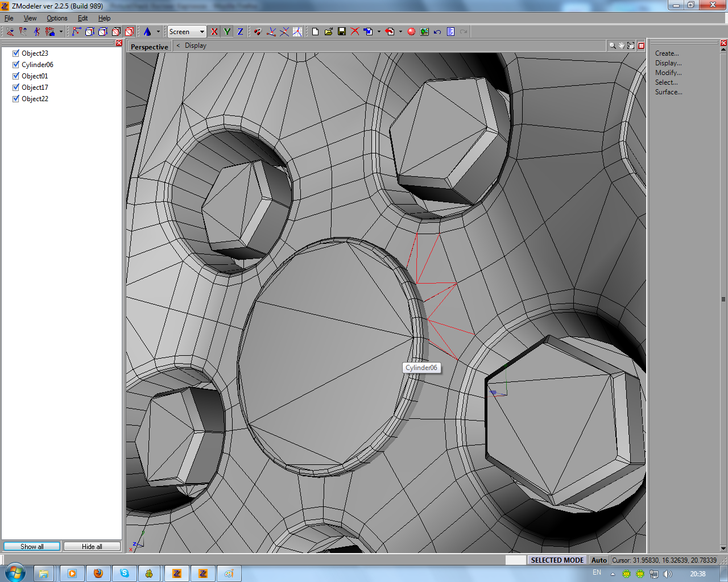The width and height of the screenshot is (728, 582).
Task: Select Object17 name in object list
Action: click(x=35, y=88)
